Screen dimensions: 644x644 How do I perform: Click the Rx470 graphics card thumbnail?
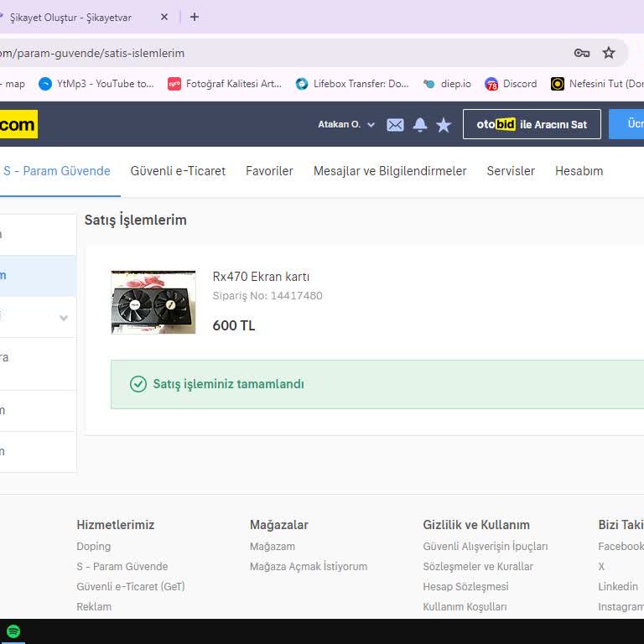pos(153,302)
